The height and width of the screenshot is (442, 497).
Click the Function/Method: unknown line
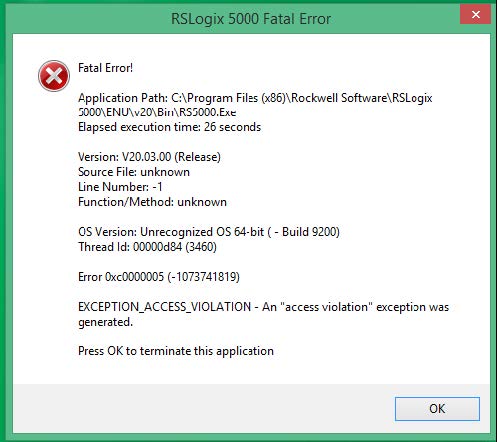point(152,202)
